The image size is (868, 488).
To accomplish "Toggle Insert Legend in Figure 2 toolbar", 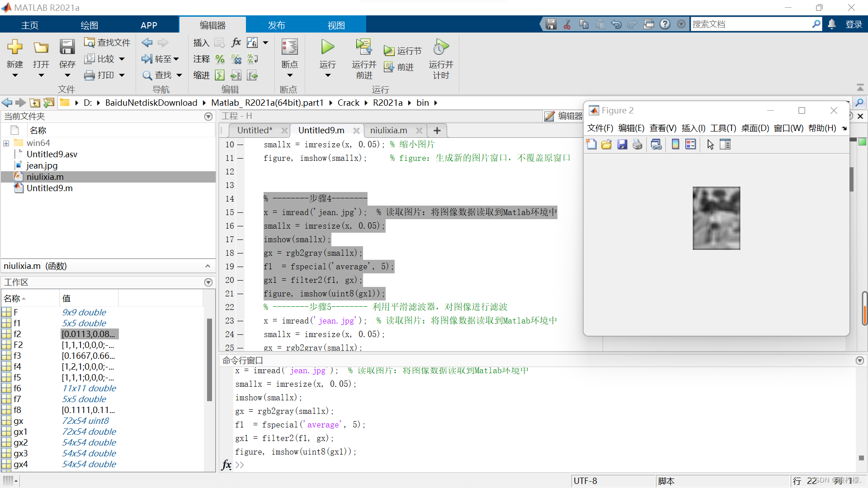I will [x=690, y=145].
